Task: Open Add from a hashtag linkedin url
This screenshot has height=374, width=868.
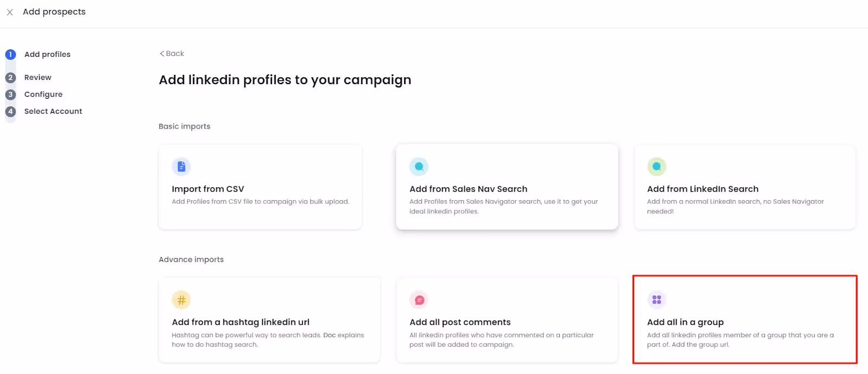Action: click(269, 320)
